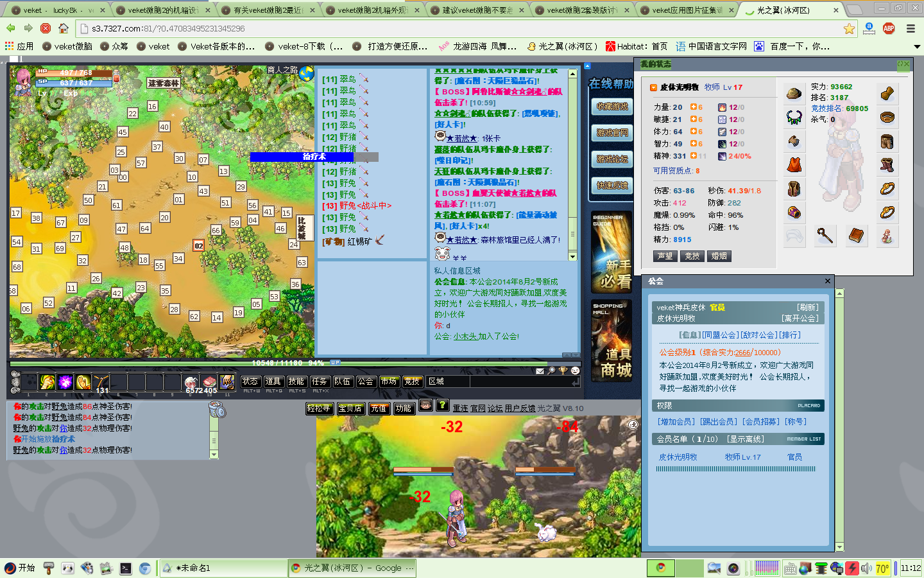
Task: Select the purple burst skill icon
Action: pos(65,382)
